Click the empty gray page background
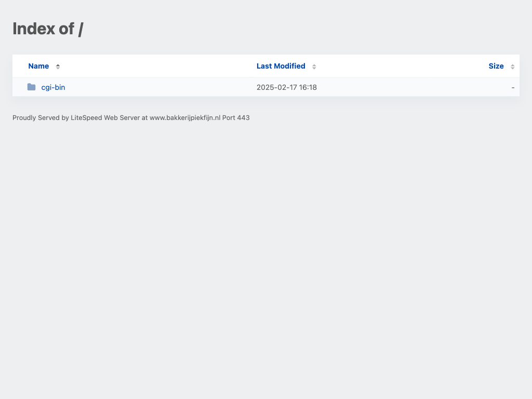532x399 pixels. 260,260
